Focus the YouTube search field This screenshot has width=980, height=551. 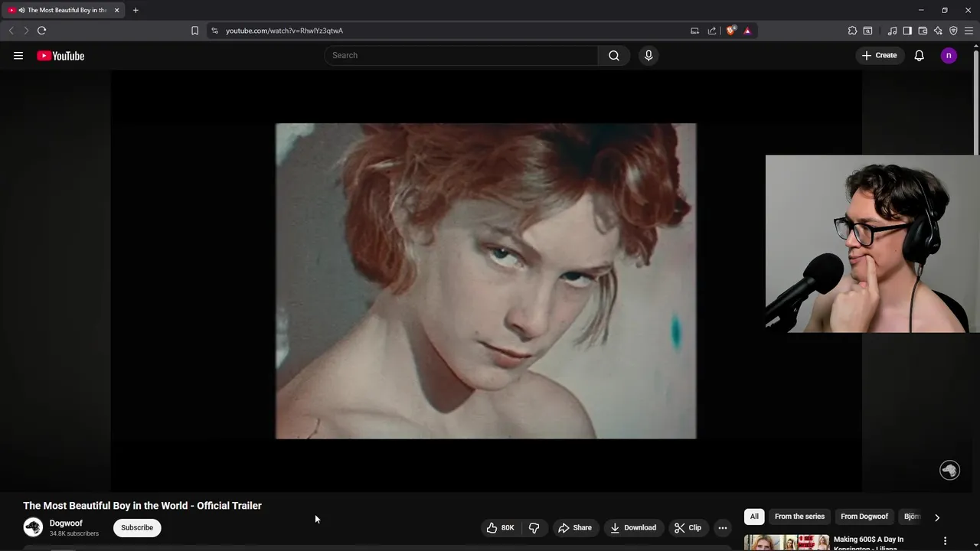tap(461, 55)
